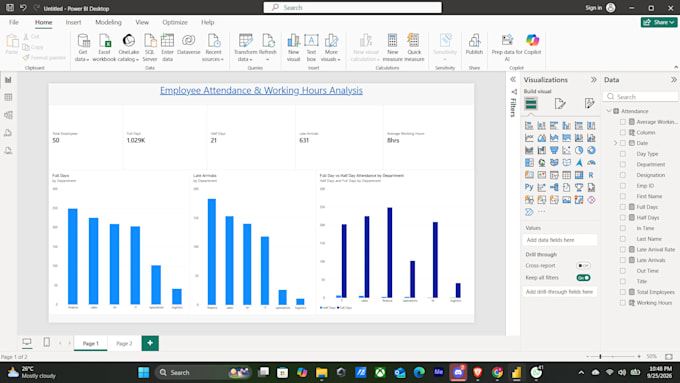Switch to the View ribbon tab
The height and width of the screenshot is (383, 680).
pyautogui.click(x=142, y=22)
